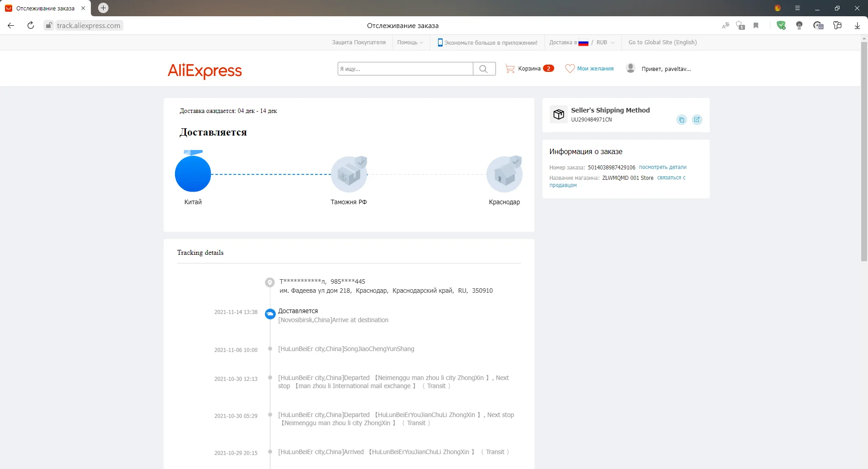The image size is (868, 469).
Task: Reload the page with refresh icon
Action: point(31,25)
